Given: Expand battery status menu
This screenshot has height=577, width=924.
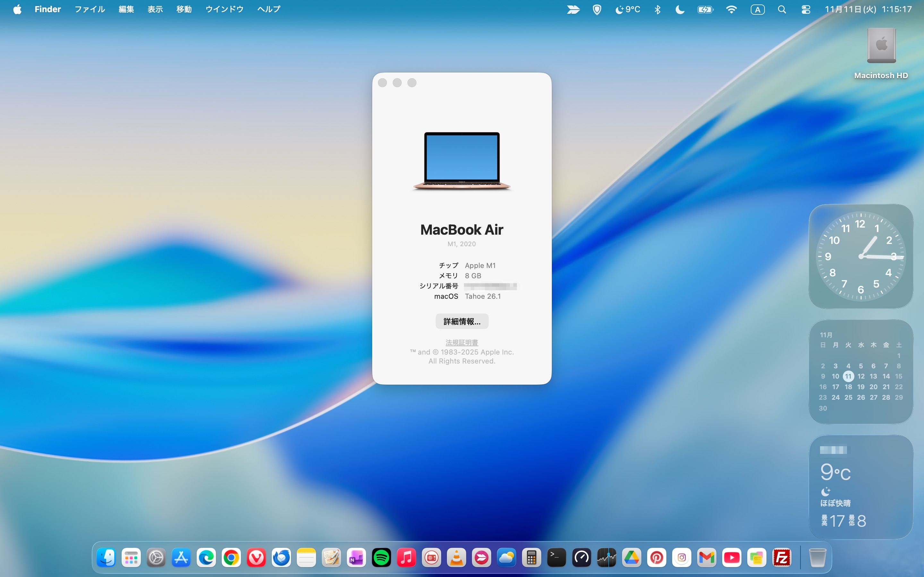Looking at the screenshot, I should click(x=705, y=10).
